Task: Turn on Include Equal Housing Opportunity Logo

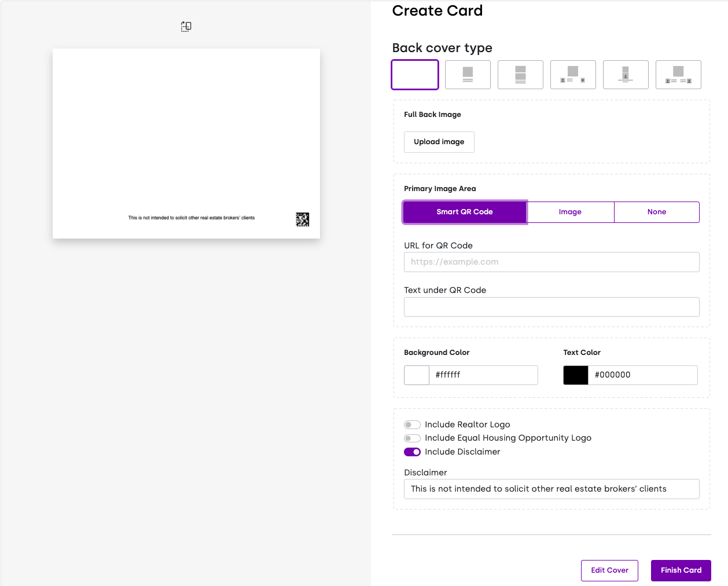Action: tap(412, 438)
